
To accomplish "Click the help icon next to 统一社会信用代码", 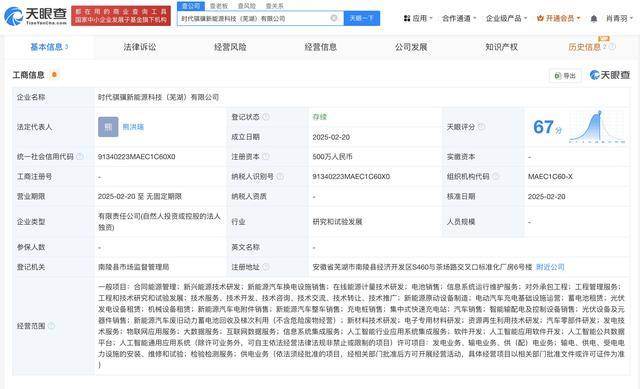I will click(x=80, y=156).
